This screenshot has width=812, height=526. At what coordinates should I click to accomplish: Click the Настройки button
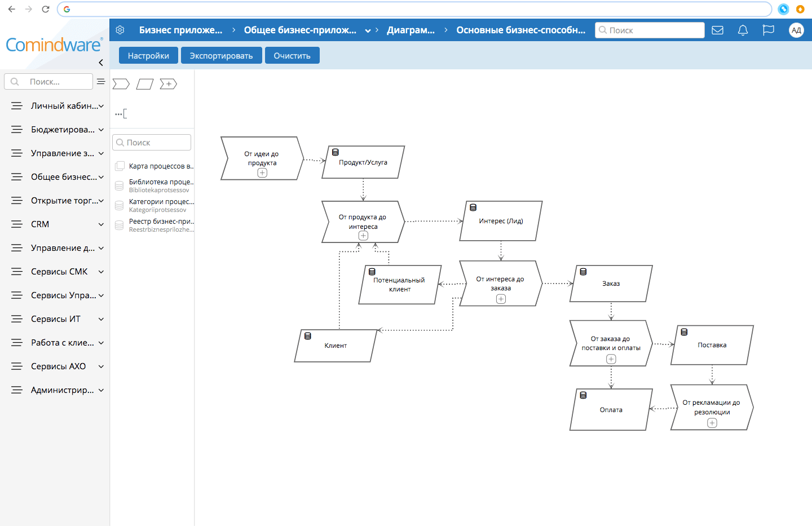[x=148, y=55]
